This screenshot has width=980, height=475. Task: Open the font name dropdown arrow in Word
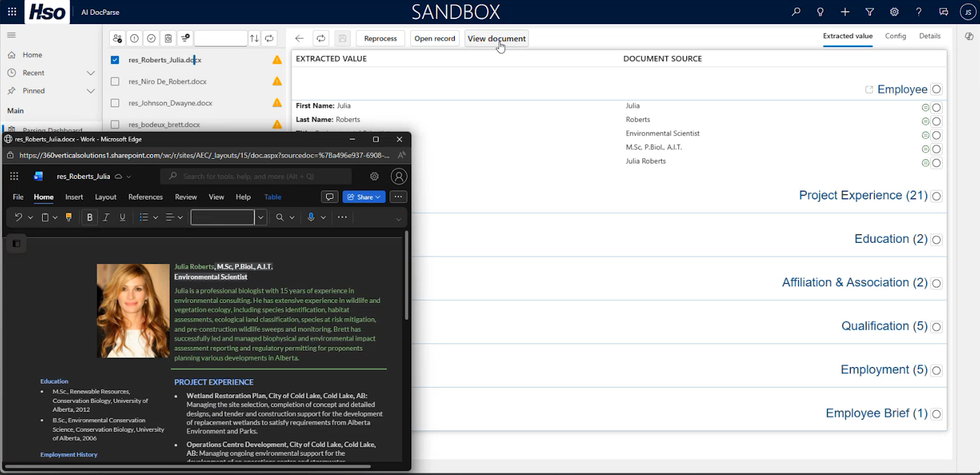pyautogui.click(x=261, y=217)
